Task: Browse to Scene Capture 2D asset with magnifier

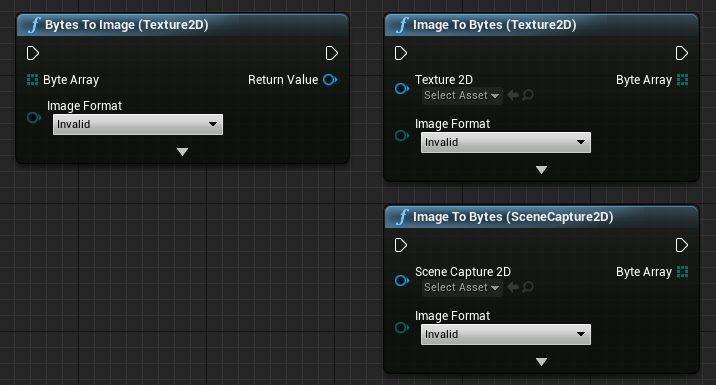Action: click(528, 287)
